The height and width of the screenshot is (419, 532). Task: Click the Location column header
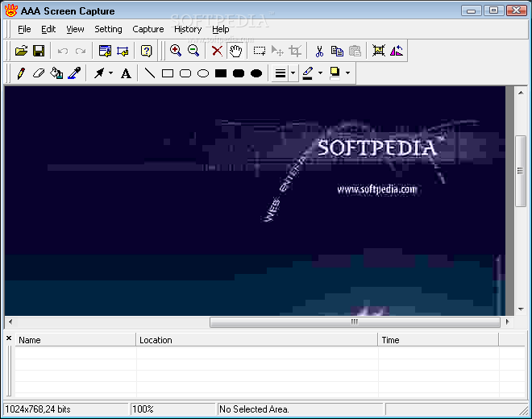pos(257,339)
